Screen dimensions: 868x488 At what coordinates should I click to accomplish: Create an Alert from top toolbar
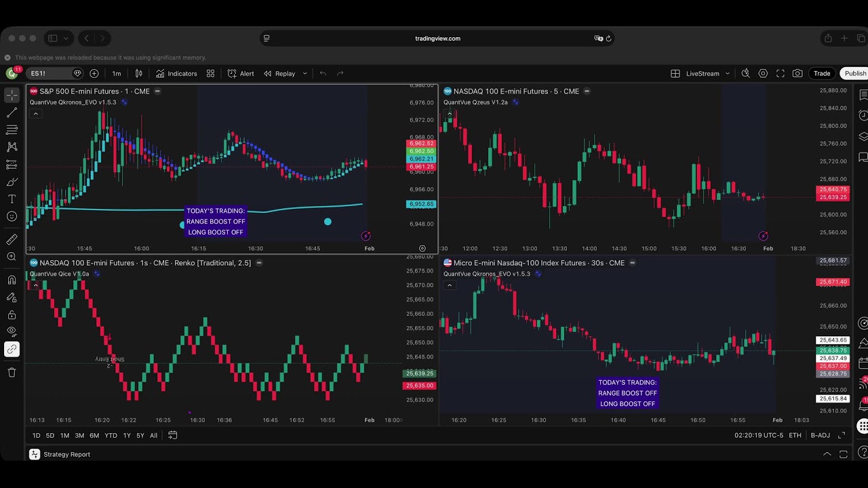click(241, 73)
